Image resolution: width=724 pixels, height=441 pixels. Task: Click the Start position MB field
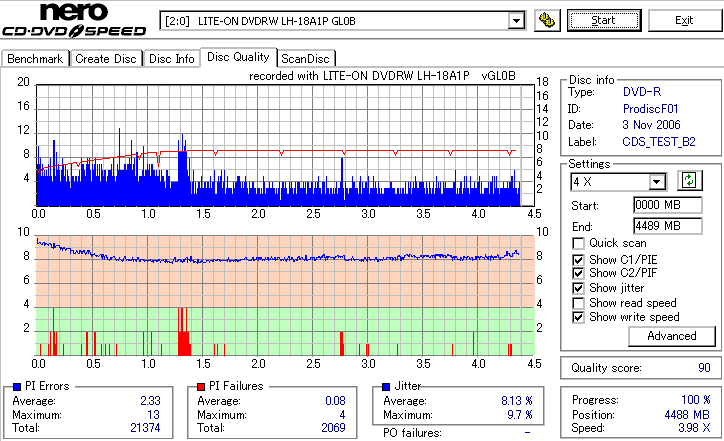click(x=668, y=205)
